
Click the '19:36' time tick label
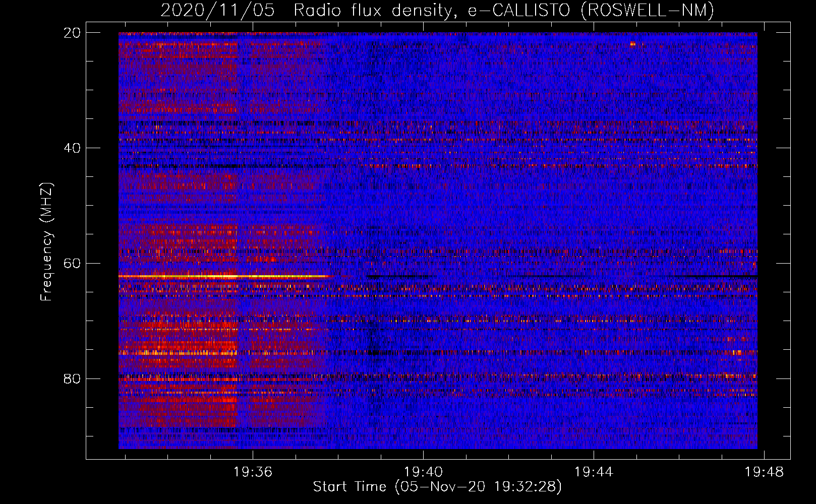pos(253,472)
